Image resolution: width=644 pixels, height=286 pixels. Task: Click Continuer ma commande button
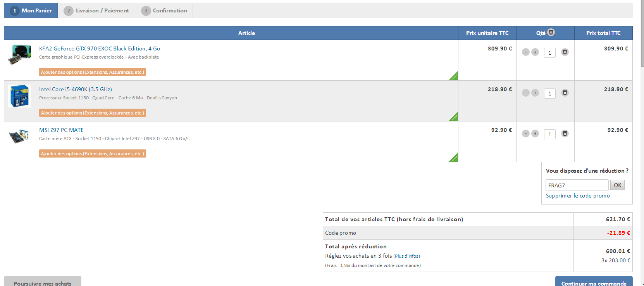click(594, 282)
